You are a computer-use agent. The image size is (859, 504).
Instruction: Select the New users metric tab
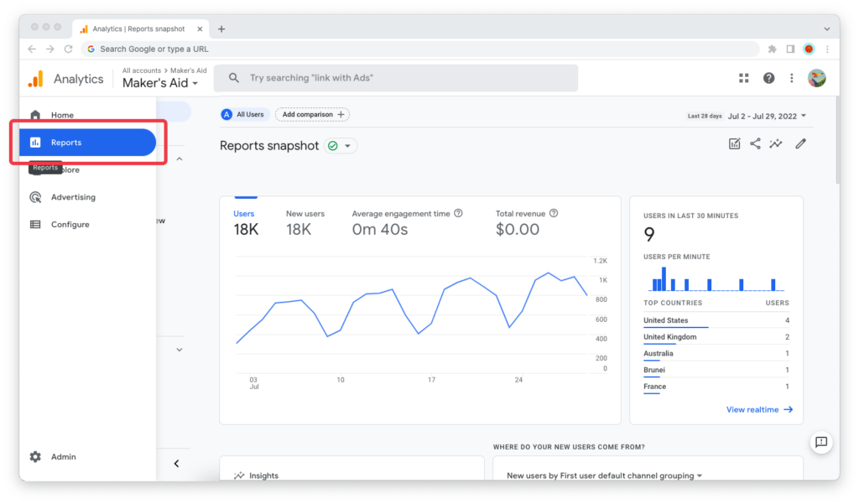point(305,223)
